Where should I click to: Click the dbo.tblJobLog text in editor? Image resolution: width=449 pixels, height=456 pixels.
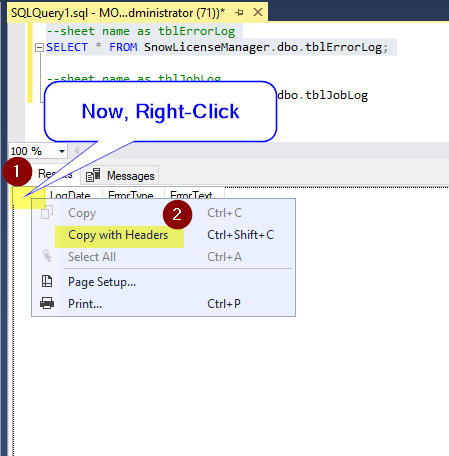[323, 95]
